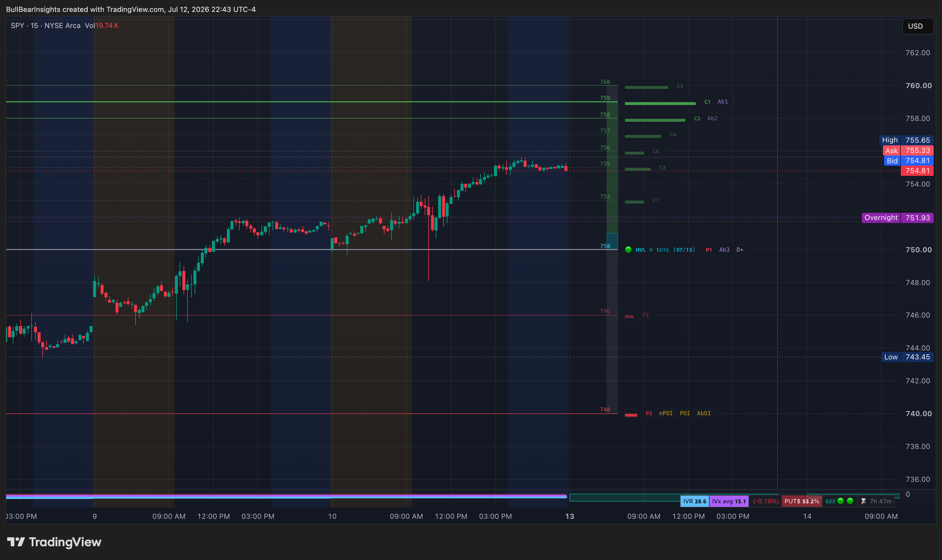
Task: Click the date 14 on the time axis
Action: [807, 516]
